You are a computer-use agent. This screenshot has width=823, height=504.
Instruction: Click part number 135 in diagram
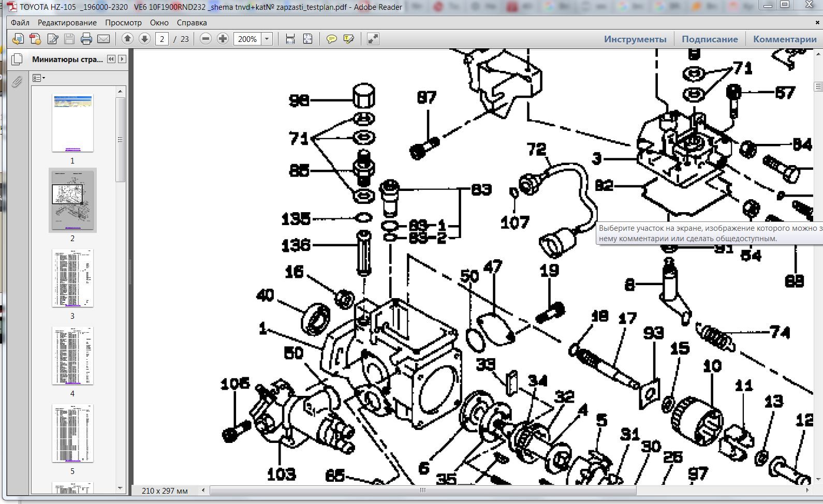click(296, 219)
